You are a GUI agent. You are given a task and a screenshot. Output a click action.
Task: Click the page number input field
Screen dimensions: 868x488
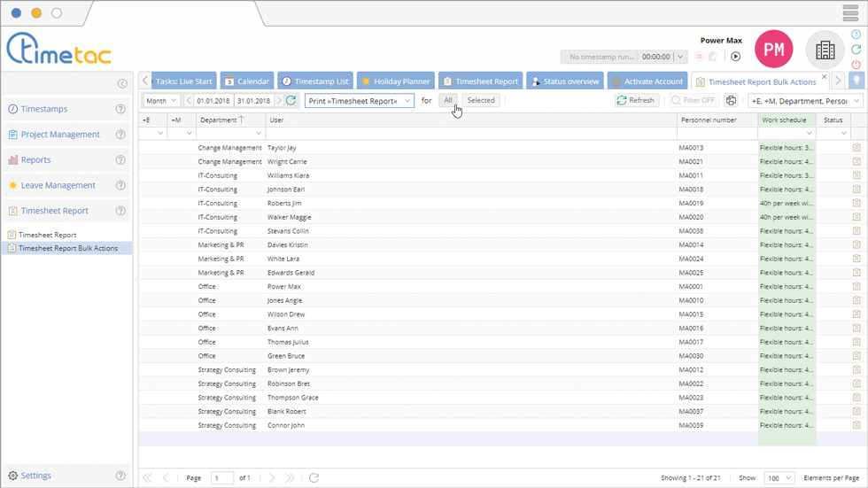[x=221, y=478]
